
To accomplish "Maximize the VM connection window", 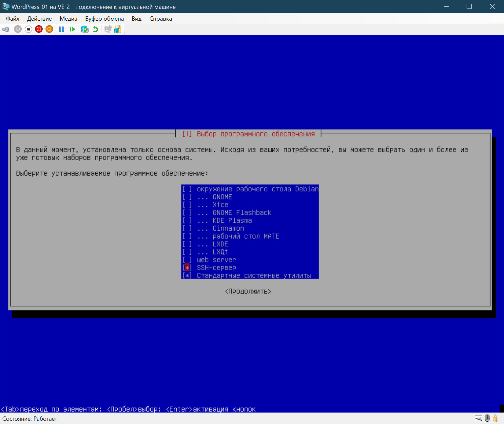I will point(469,7).
